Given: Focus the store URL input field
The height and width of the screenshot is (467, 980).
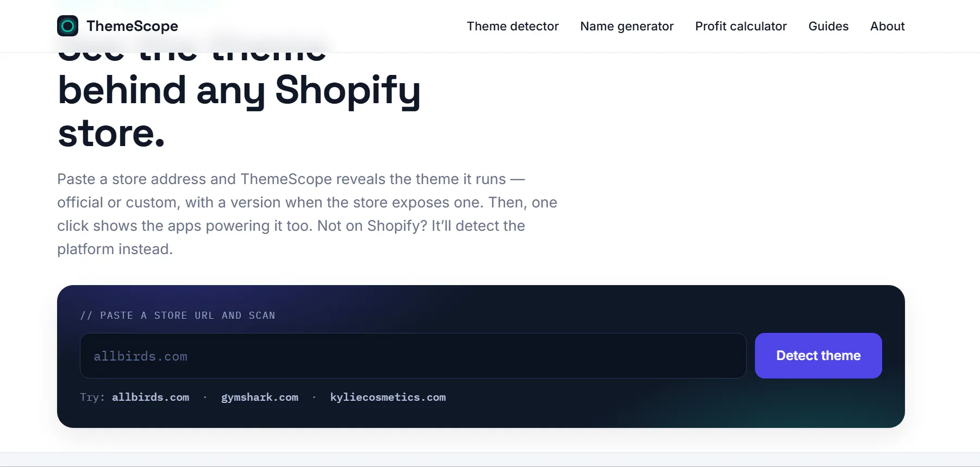Looking at the screenshot, I should click(413, 356).
